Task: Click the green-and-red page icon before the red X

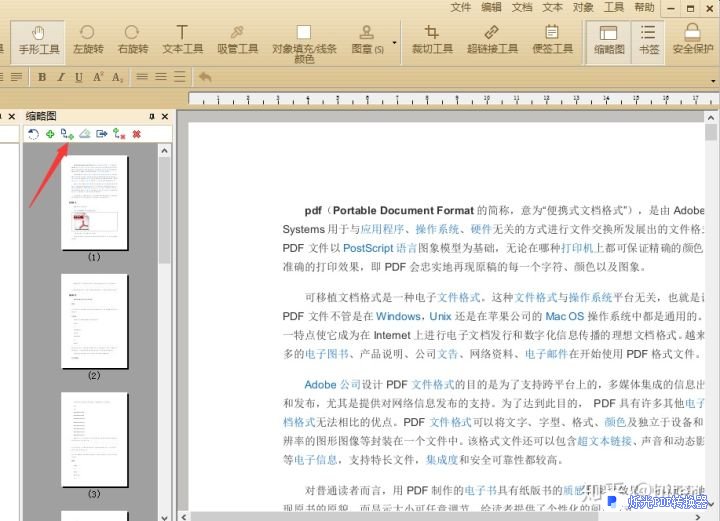Action: tap(119, 134)
